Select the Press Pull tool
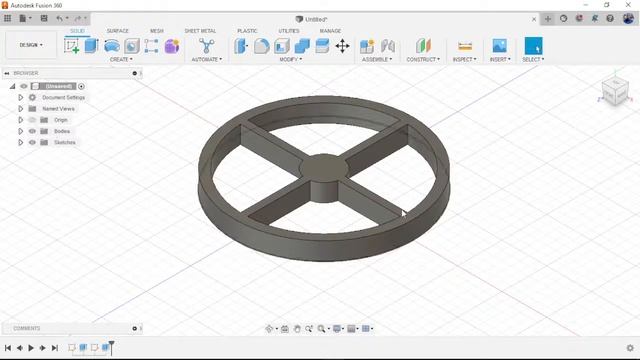 point(241,46)
